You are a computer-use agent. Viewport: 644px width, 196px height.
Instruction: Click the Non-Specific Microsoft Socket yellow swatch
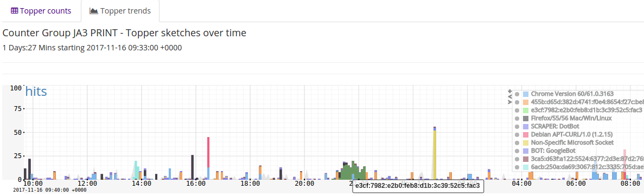[x=526, y=143]
